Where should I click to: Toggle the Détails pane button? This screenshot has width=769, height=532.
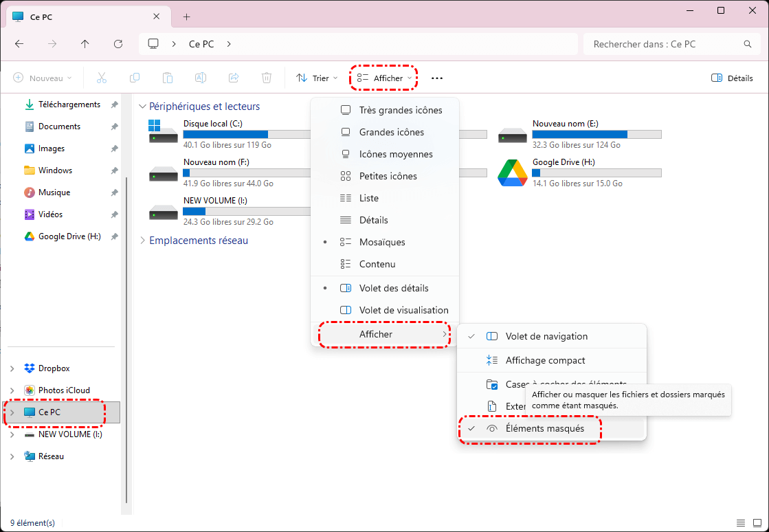click(732, 78)
